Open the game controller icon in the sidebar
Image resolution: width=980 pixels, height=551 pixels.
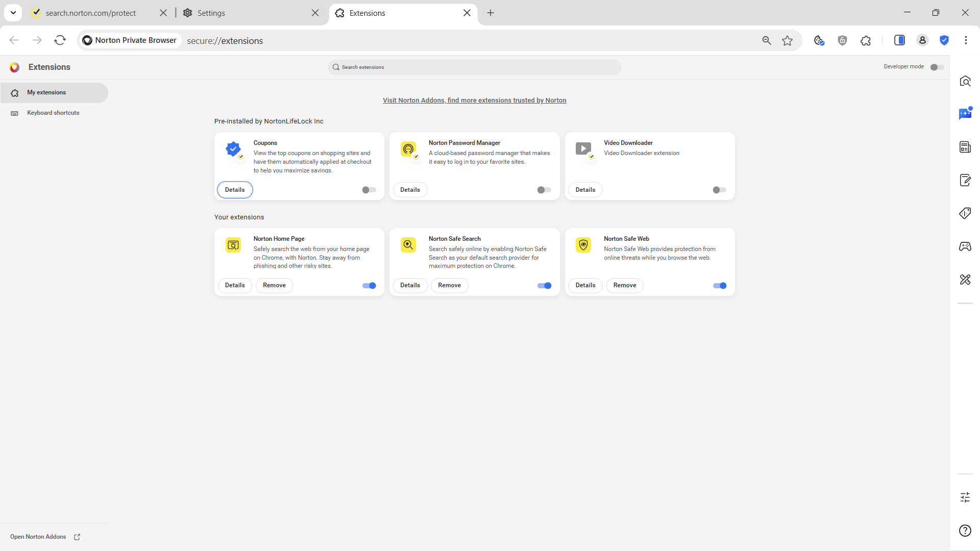click(x=965, y=246)
